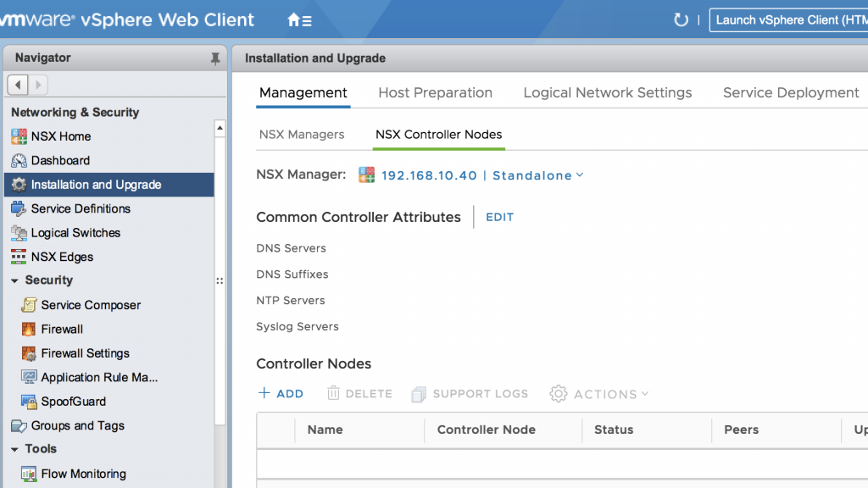Viewport: 868px width, 488px height.
Task: Sort by the Controller Node column header
Action: coord(486,430)
